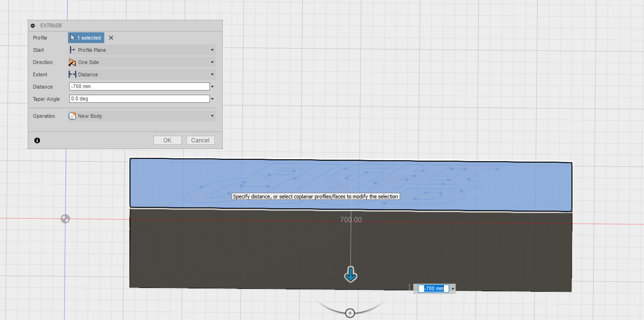Viewport: 644px width, 320px height.
Task: Open the in-canvas distance field dropdown arrow
Action: click(452, 288)
